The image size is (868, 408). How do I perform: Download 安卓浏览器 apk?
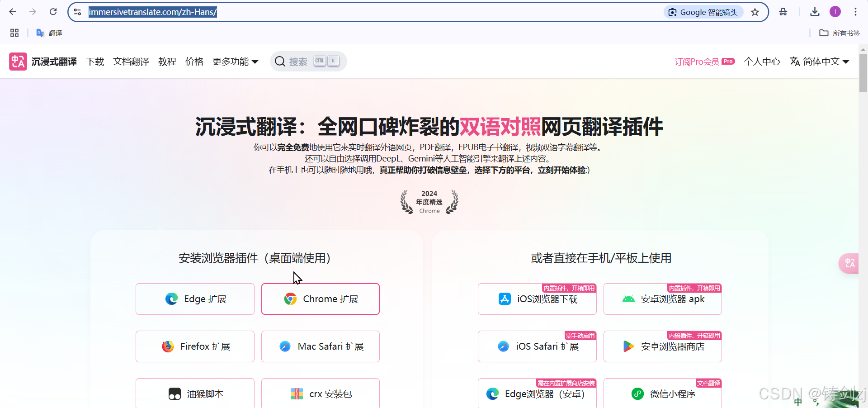(663, 299)
